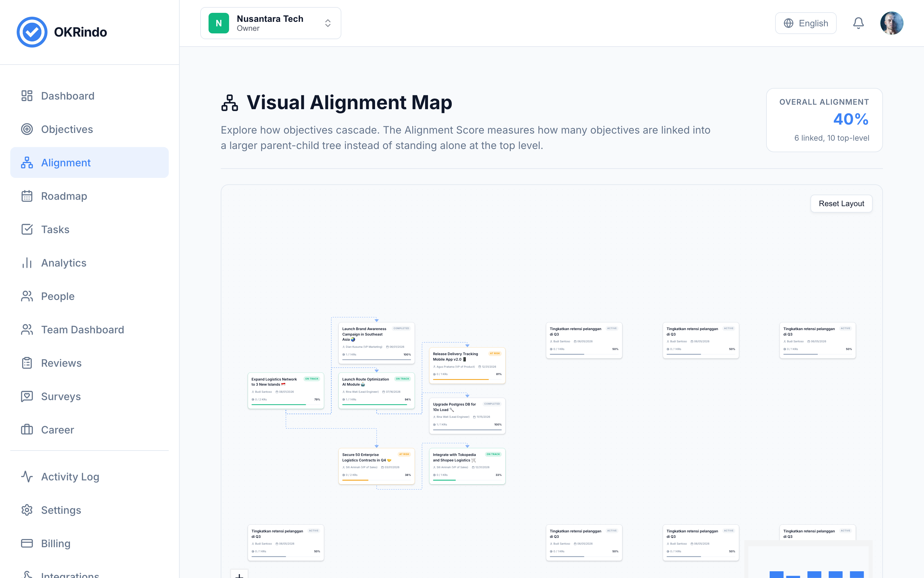Select Secure 50 Enterprise Logistics Contracts card
Image resolution: width=924 pixels, height=578 pixels.
[x=376, y=466]
